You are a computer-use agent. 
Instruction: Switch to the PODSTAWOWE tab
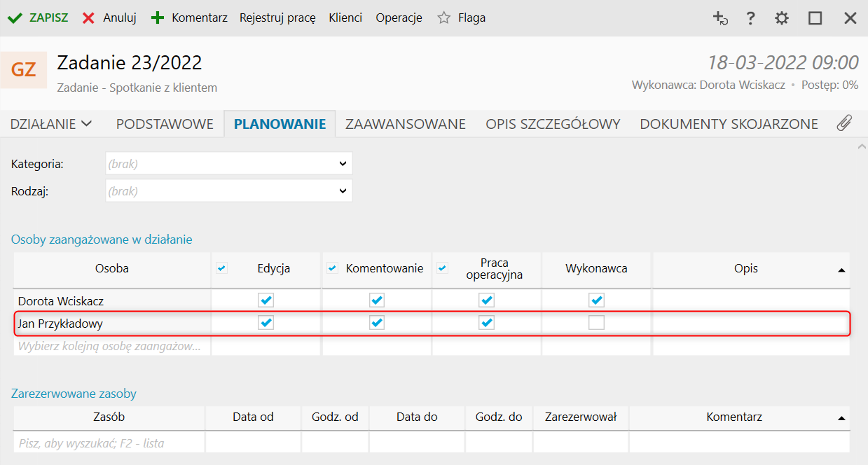click(x=165, y=124)
